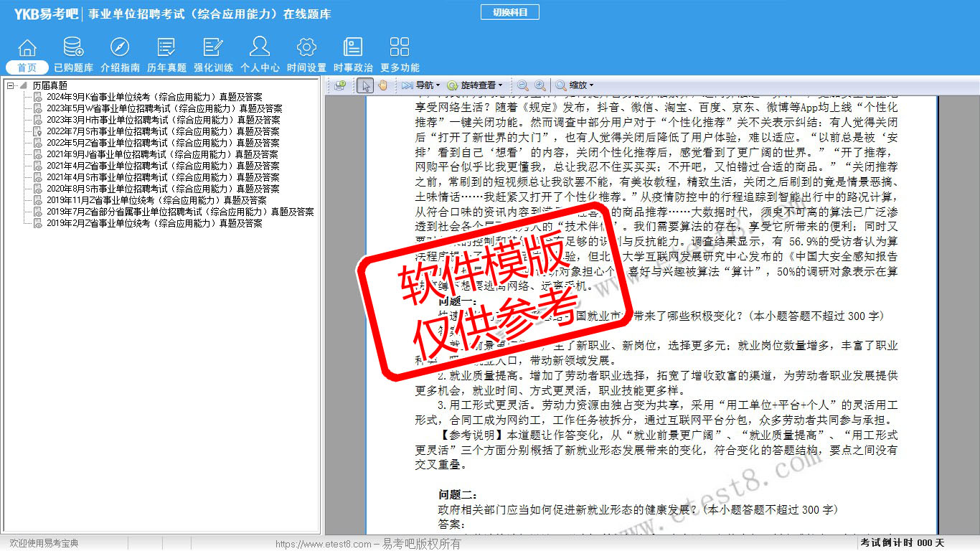Image resolution: width=980 pixels, height=551 pixels.
Task: Click the 切换科目 switch subject button
Action: coord(509,12)
